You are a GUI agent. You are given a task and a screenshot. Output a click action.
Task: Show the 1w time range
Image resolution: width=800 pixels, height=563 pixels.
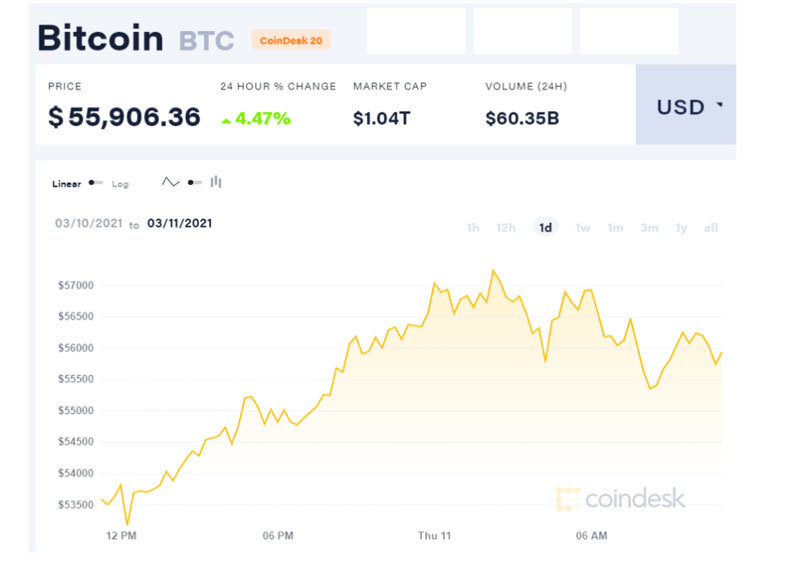pyautogui.click(x=582, y=228)
